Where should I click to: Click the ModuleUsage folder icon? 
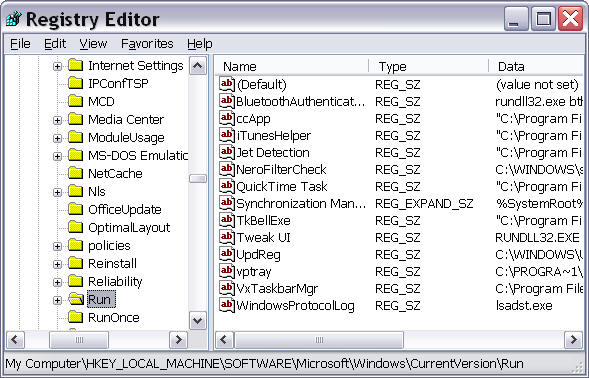(76, 138)
